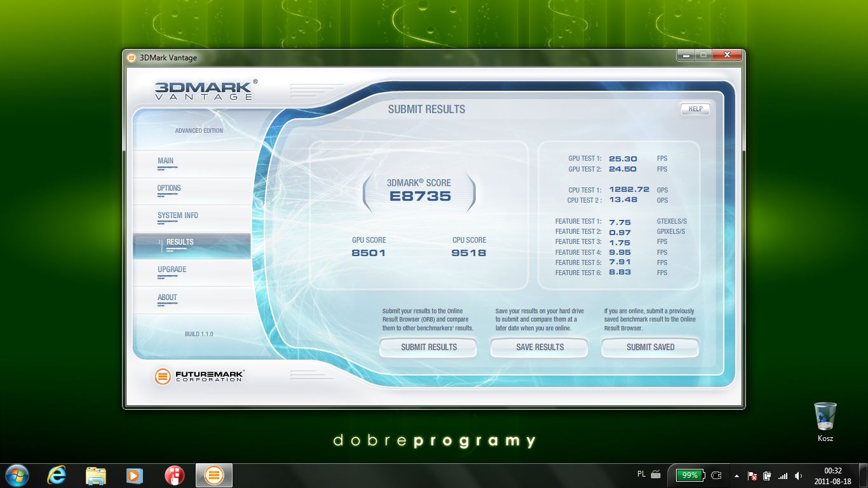Screen dimensions: 868x488
Task: Open the ABOUT sidebar section
Action: pos(192,299)
